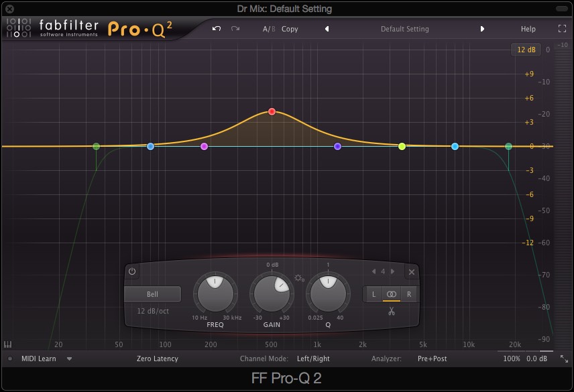This screenshot has width=574, height=392.
Task: Show the piano keyboard display icon
Action: point(7,344)
